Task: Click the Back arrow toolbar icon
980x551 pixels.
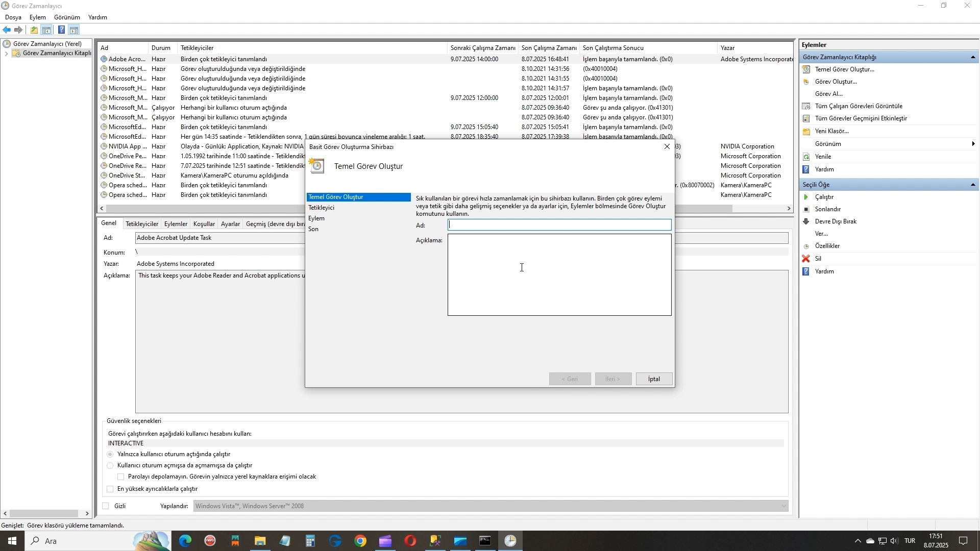Action: pos(7,30)
